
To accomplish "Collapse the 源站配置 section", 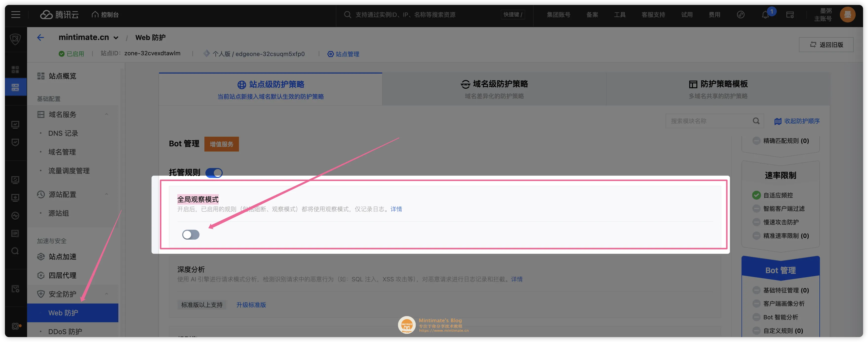I will [x=107, y=194].
